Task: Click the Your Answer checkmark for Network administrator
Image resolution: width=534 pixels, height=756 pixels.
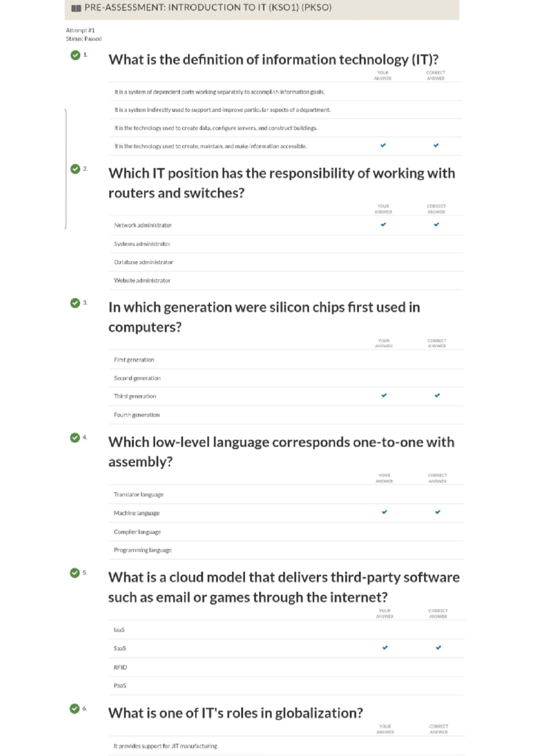Action: pyautogui.click(x=383, y=224)
